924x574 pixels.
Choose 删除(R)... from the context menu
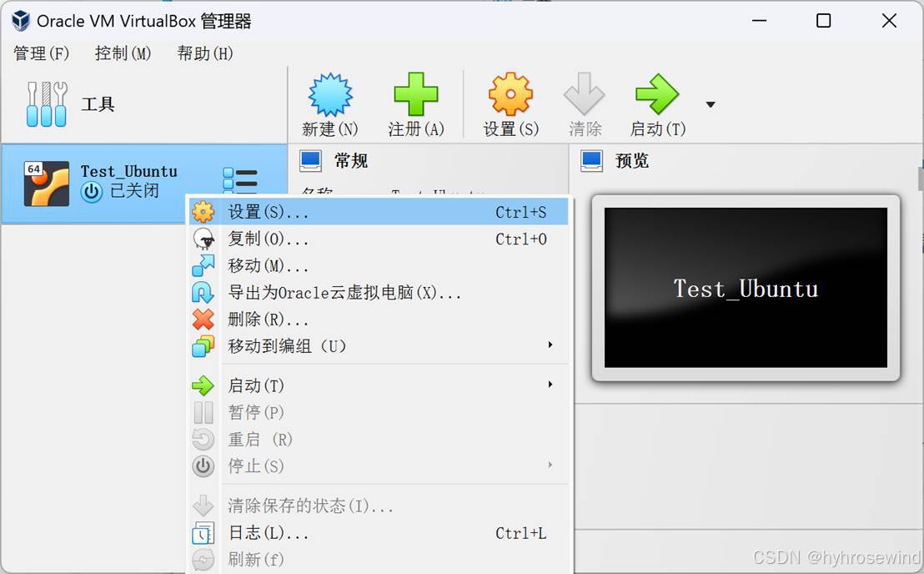(x=378, y=320)
